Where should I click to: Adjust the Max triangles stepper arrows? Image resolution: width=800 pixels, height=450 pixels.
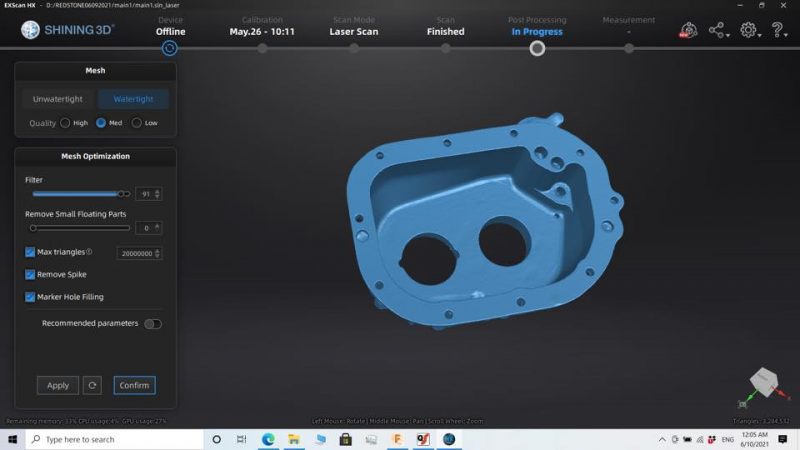coord(157,253)
